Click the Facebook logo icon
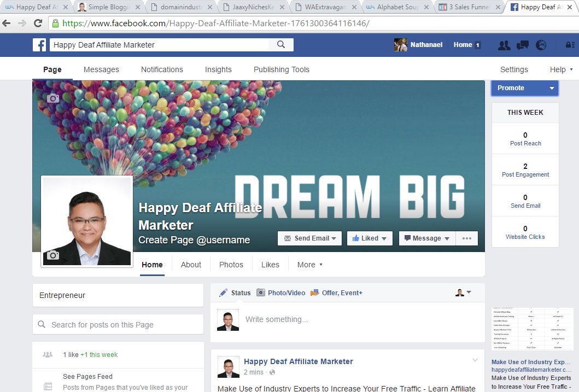This screenshot has width=579, height=392. [39, 45]
